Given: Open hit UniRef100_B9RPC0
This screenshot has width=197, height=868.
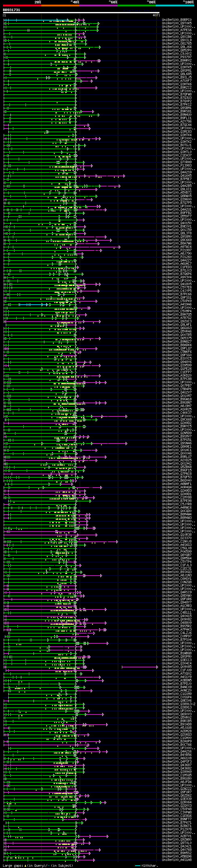Looking at the screenshot, I should pos(177,20).
